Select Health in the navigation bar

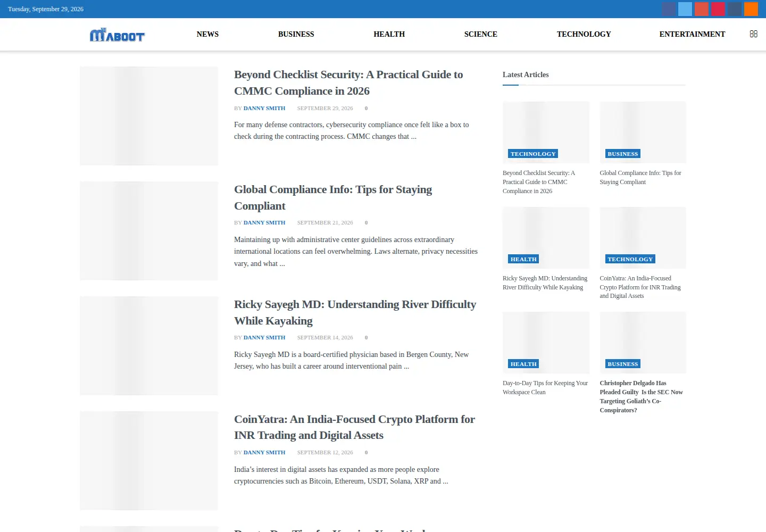pos(389,34)
